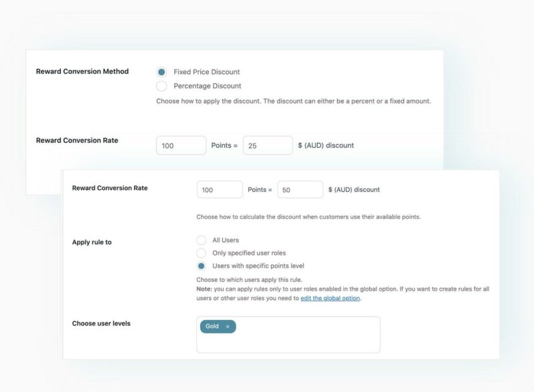
Task: Click the discount amount field showing 50
Action: click(x=300, y=189)
